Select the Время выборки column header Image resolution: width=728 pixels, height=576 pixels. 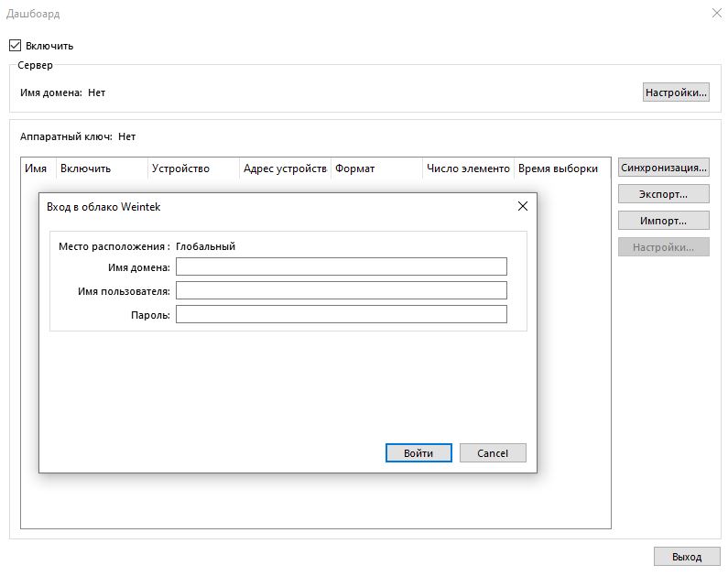pos(560,168)
